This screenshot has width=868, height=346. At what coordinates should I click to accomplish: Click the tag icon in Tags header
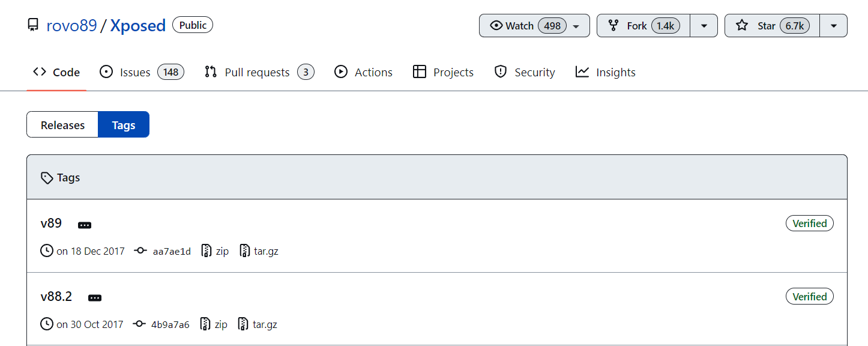[x=47, y=178]
